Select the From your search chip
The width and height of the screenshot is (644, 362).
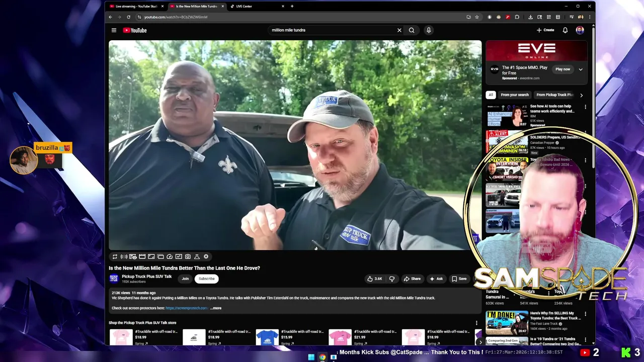point(515,95)
